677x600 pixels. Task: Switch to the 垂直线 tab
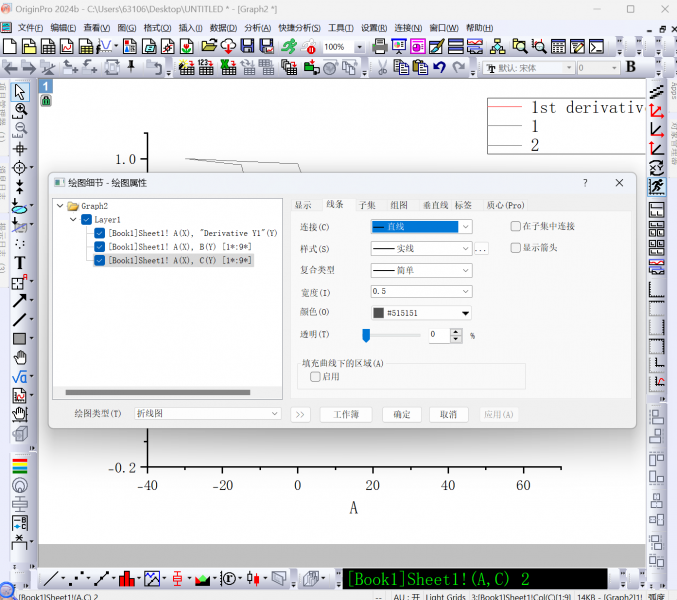click(436, 205)
